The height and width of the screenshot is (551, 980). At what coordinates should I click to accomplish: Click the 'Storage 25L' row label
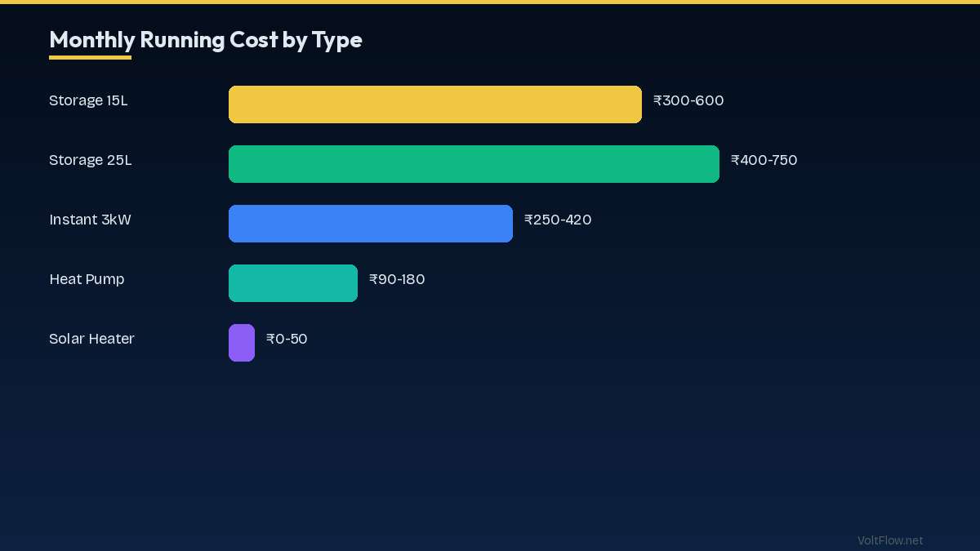90,161
